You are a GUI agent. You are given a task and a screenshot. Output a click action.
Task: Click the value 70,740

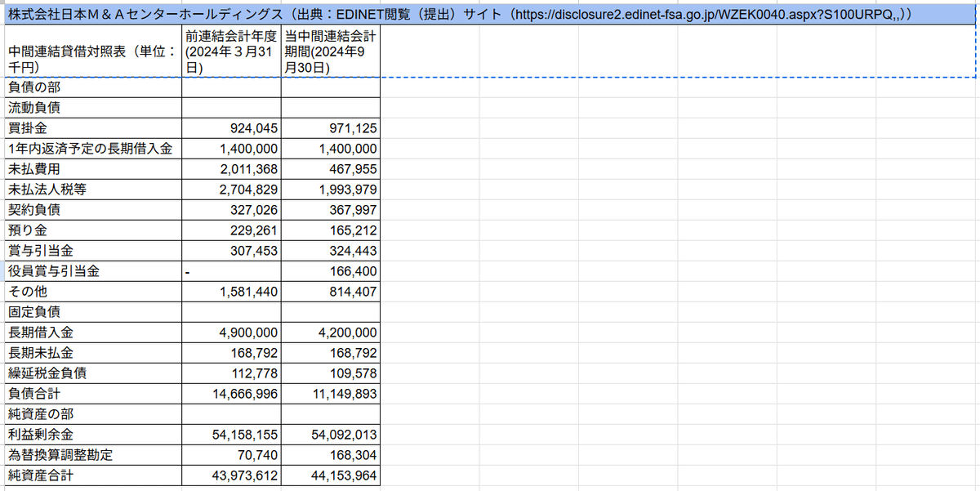click(231, 455)
